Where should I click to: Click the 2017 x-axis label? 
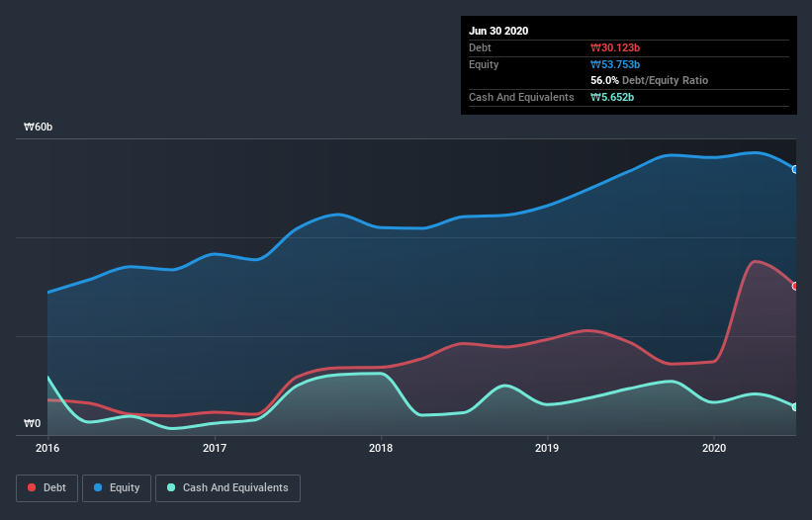(214, 448)
